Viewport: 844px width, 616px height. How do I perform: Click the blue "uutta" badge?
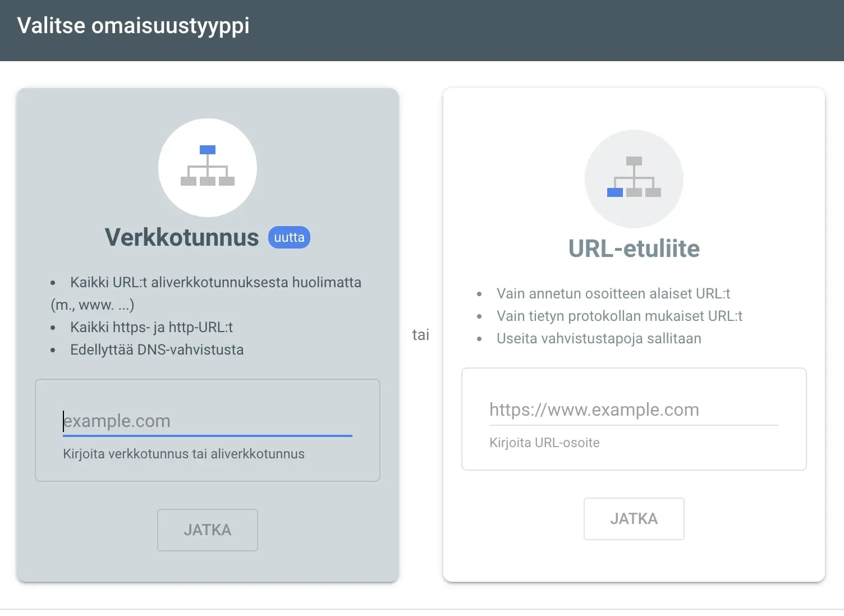point(289,237)
